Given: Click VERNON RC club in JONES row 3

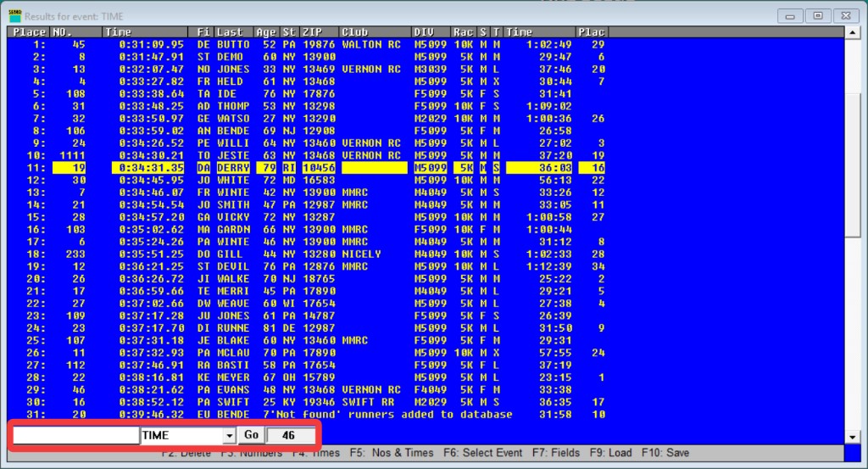Looking at the screenshot, I should pyautogui.click(x=371, y=70).
